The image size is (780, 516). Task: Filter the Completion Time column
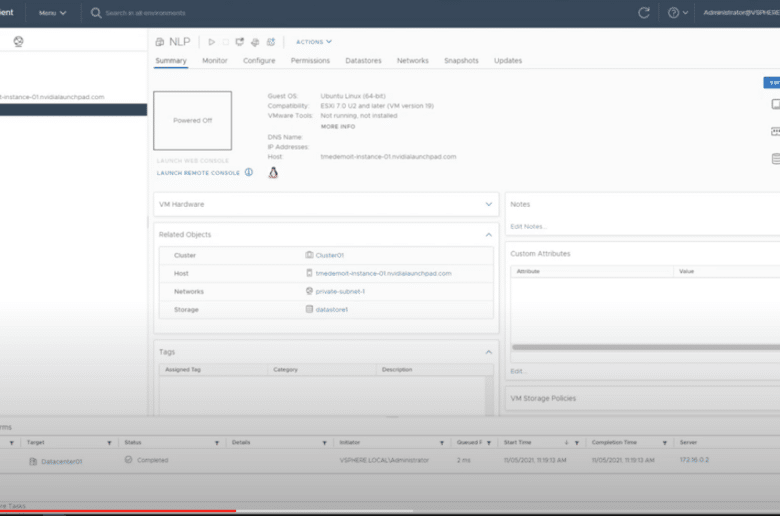665,442
